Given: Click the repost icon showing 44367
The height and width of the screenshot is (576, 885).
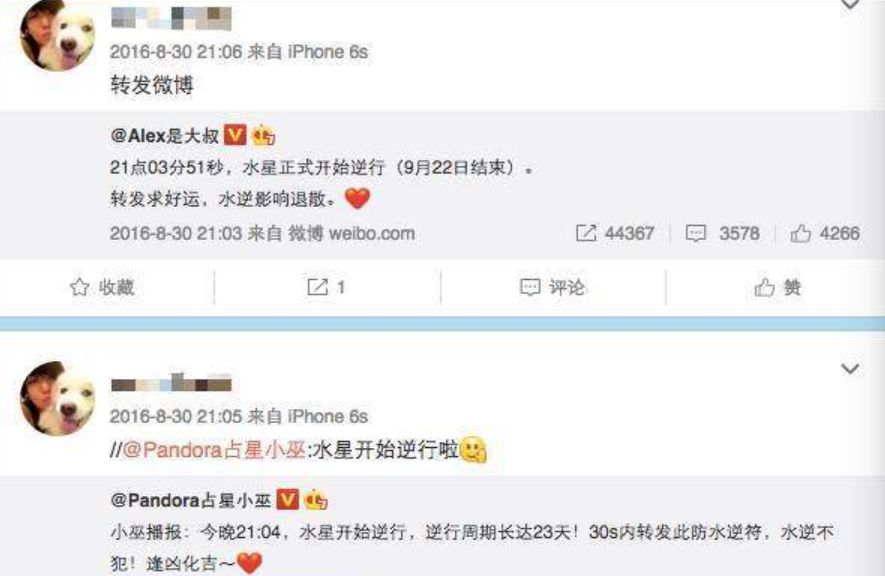Looking at the screenshot, I should click(x=586, y=233).
